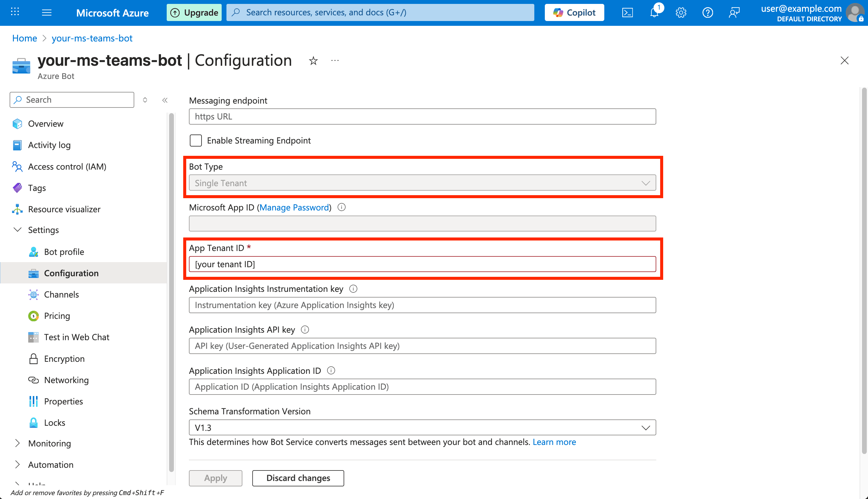Switch to the Channels settings page
The width and height of the screenshot is (868, 499).
tap(61, 295)
